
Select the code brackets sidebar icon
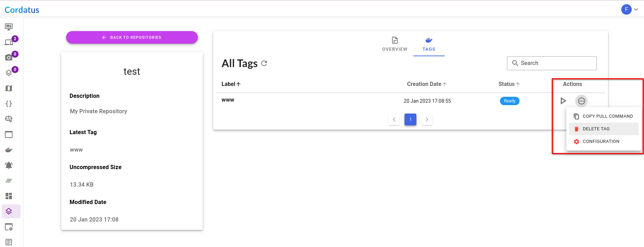pos(9,104)
